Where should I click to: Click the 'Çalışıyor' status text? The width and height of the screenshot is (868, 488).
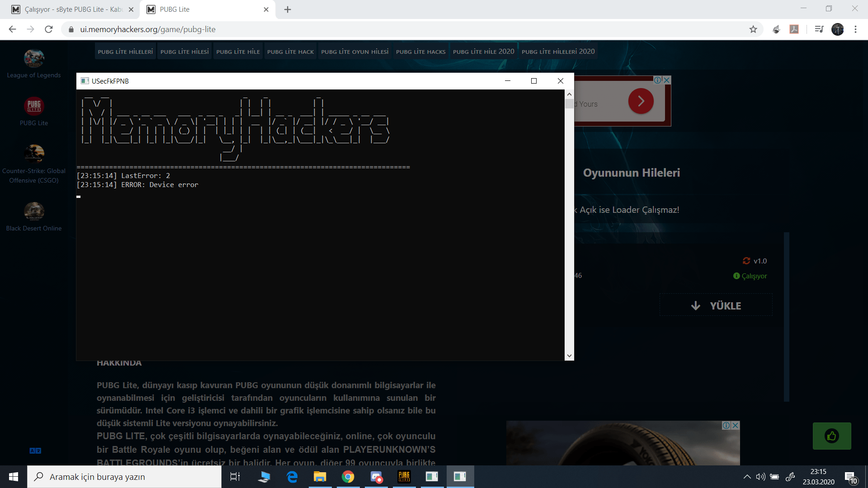(754, 276)
